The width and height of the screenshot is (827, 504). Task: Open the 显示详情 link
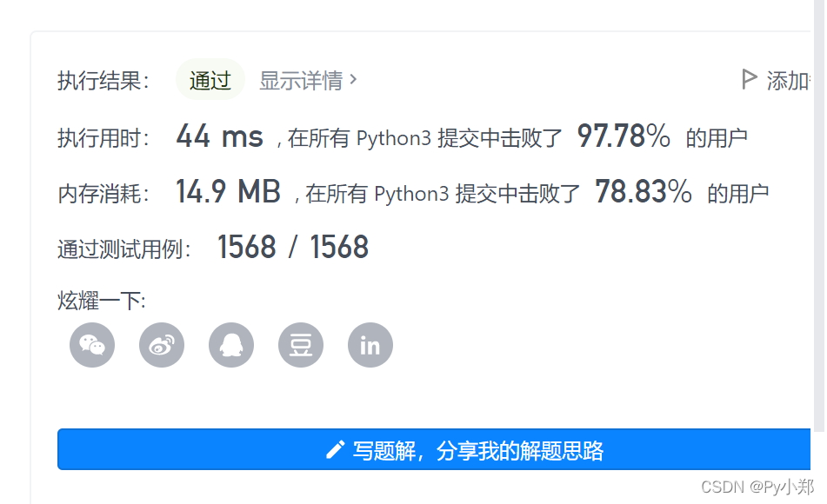pyautogui.click(x=301, y=79)
